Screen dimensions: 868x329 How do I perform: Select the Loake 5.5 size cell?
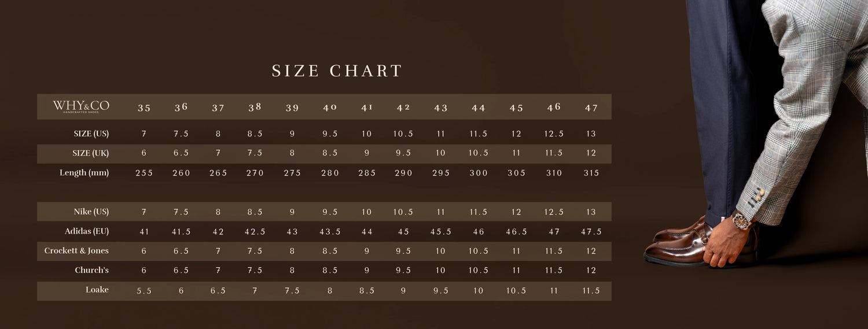[x=144, y=291]
